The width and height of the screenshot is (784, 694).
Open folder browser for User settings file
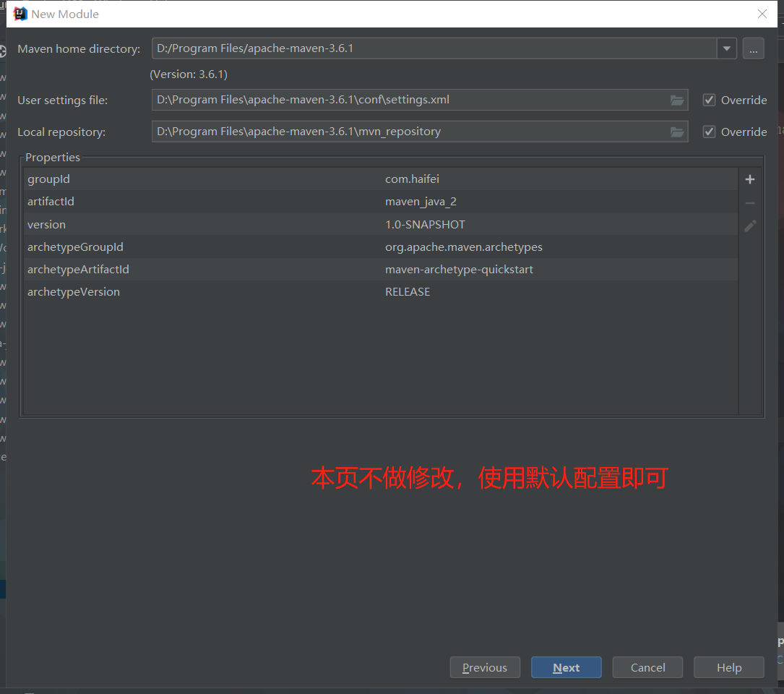(677, 100)
